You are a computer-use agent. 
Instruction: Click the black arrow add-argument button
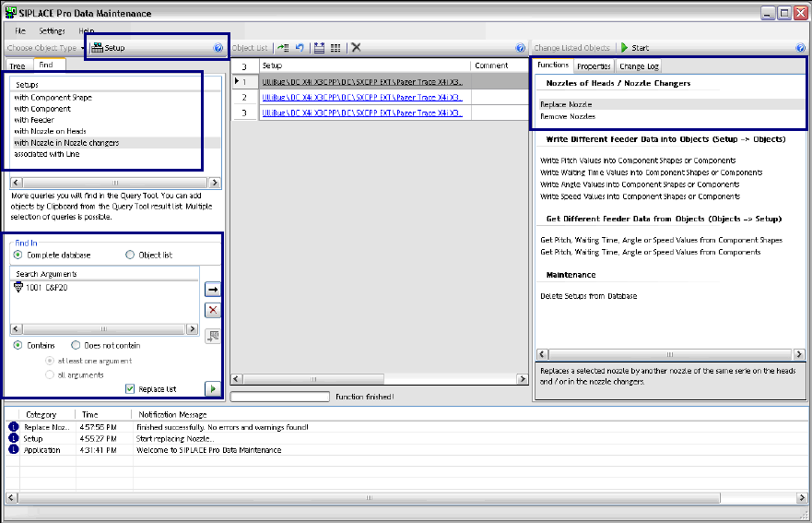(x=213, y=290)
